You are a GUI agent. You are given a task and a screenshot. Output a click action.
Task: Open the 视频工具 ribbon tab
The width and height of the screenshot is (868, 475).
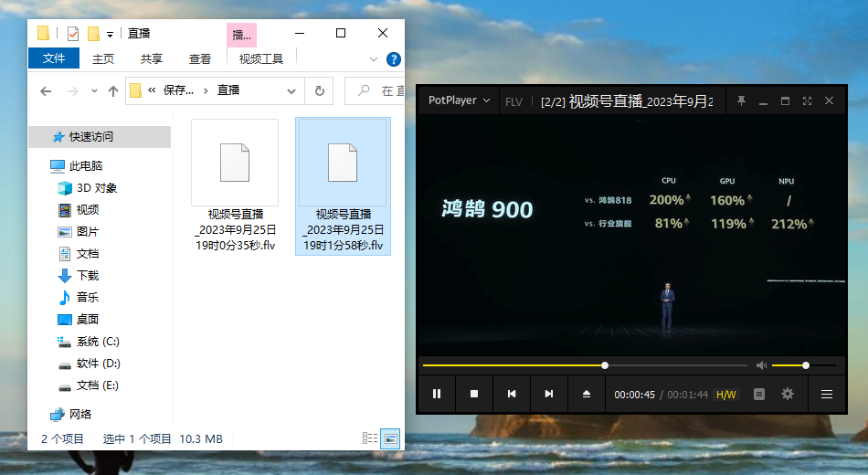(x=260, y=58)
